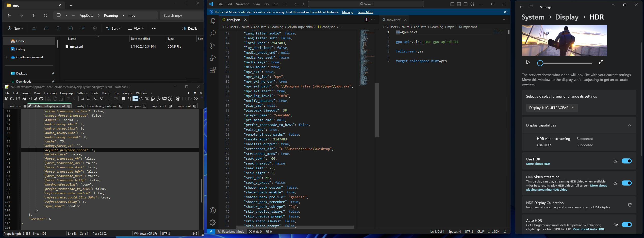Click the More about Auto HDR link
The image size is (644, 238).
(588, 229)
